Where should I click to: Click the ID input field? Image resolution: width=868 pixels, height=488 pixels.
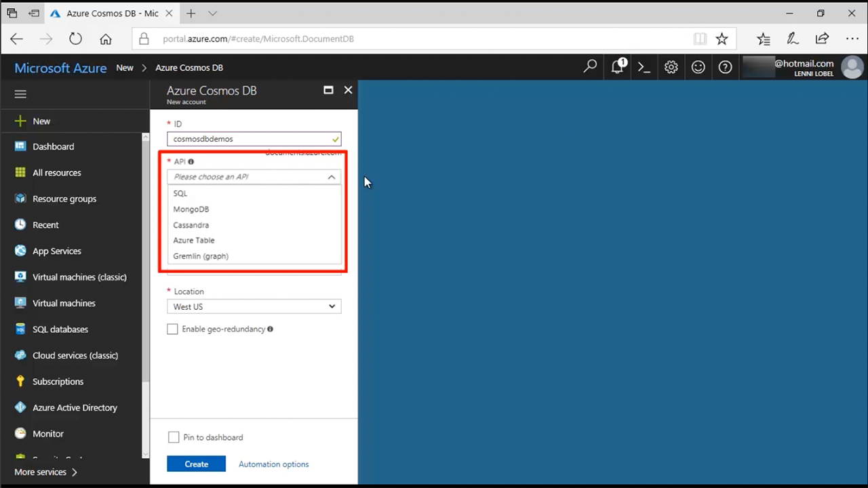(254, 139)
